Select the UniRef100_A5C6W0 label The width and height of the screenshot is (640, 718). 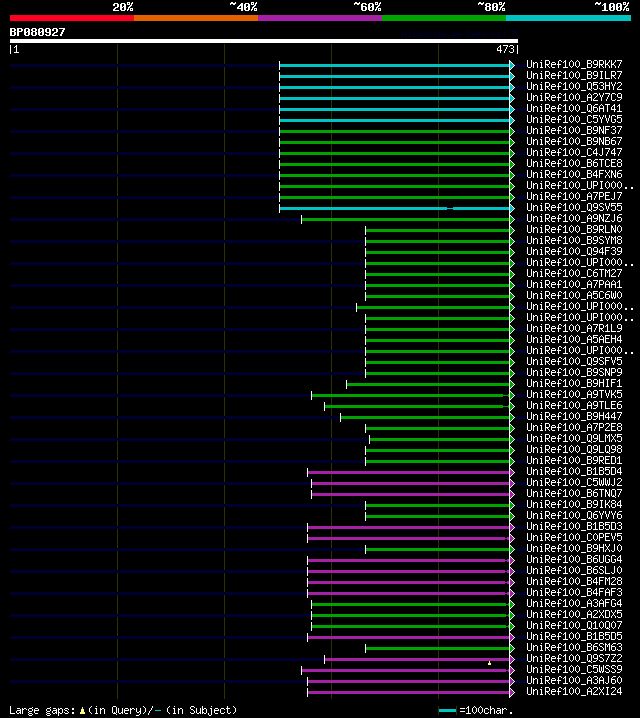(574, 295)
